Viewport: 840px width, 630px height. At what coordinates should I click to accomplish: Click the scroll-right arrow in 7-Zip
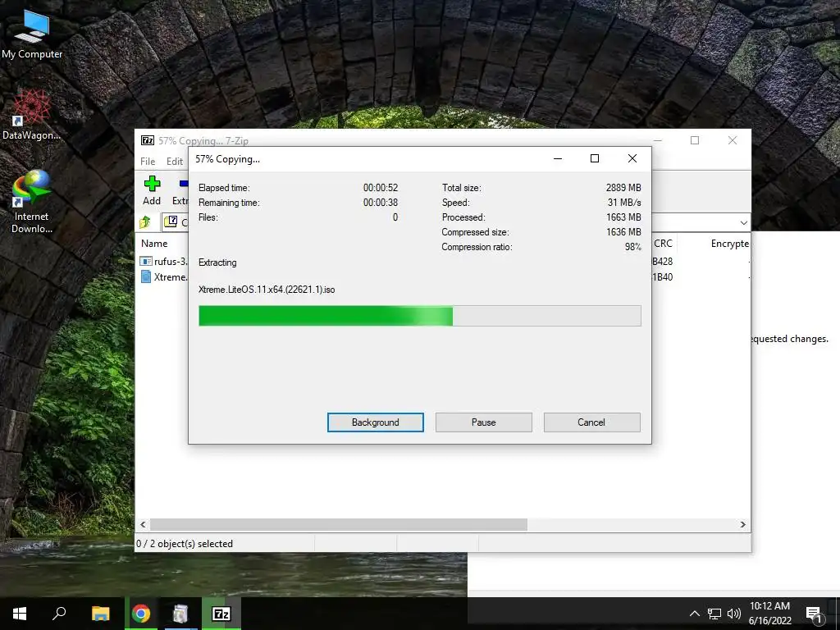[742, 524]
